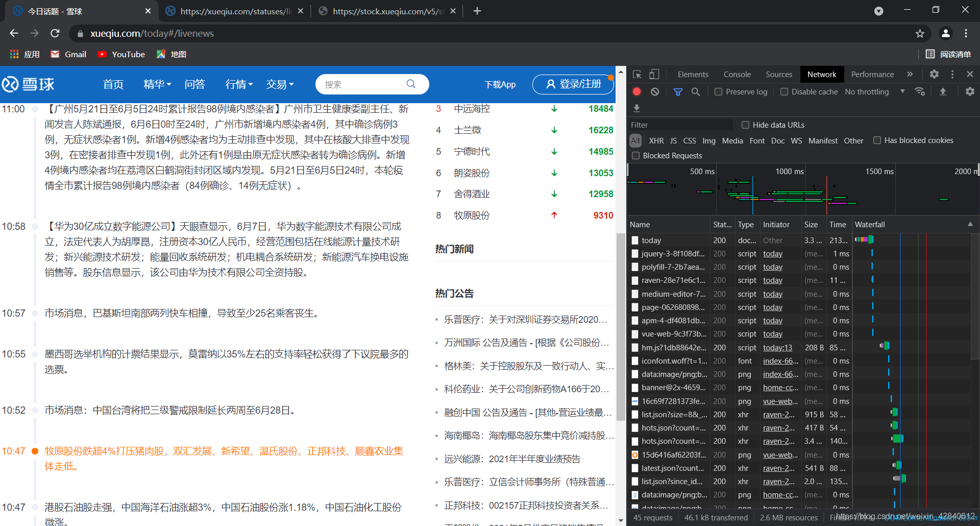
Task: Select the iconfont.woff request row
Action: pos(799,361)
